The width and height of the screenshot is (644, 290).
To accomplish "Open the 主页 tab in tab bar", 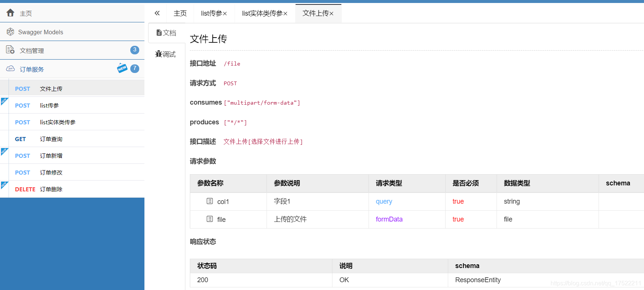I will pos(180,13).
